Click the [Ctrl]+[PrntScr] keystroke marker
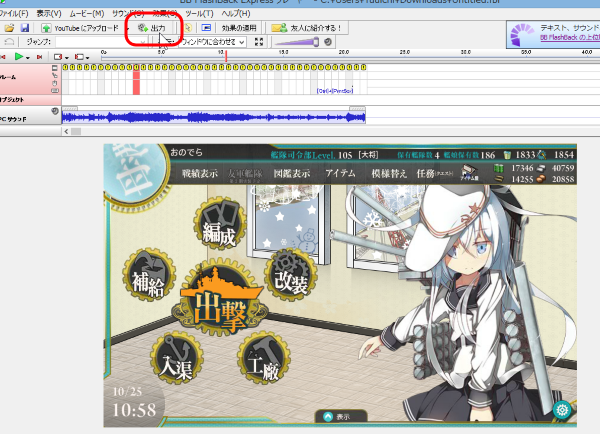The width and height of the screenshot is (600, 434). 335,91
